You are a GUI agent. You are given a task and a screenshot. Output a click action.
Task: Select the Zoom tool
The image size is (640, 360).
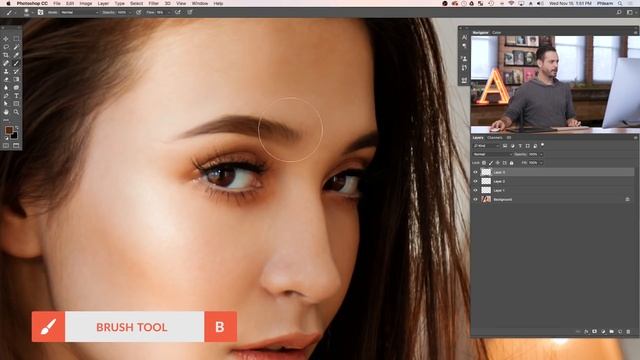(16, 112)
